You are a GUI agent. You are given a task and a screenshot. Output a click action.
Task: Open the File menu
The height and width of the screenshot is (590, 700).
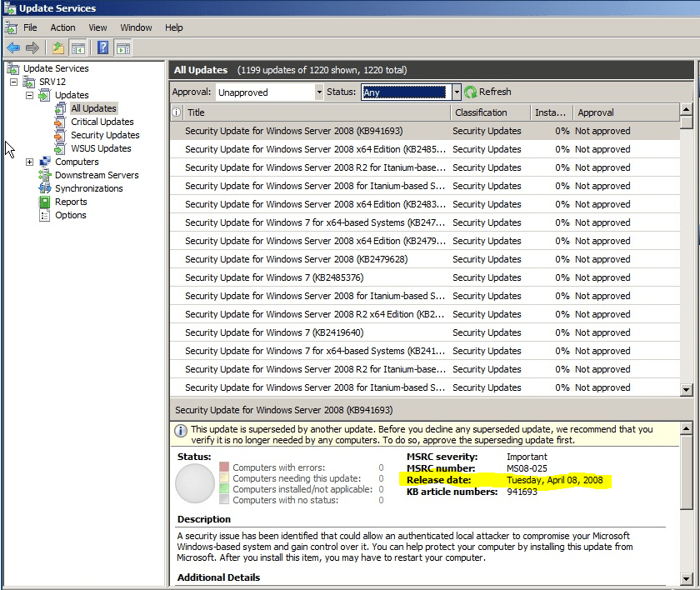coord(30,27)
